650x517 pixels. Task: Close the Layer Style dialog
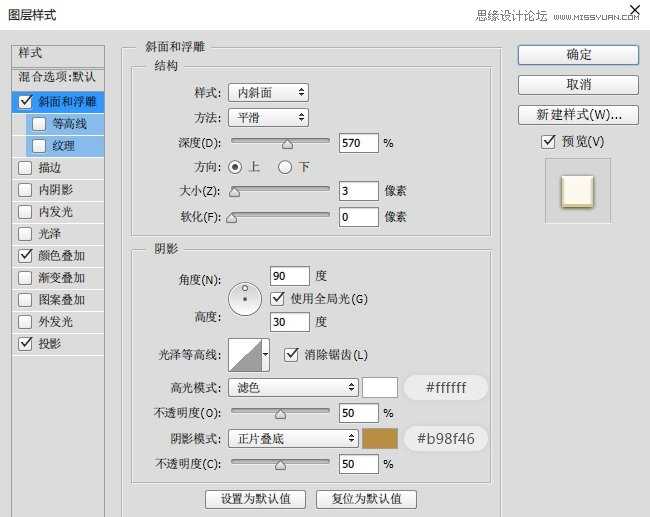coord(632,10)
